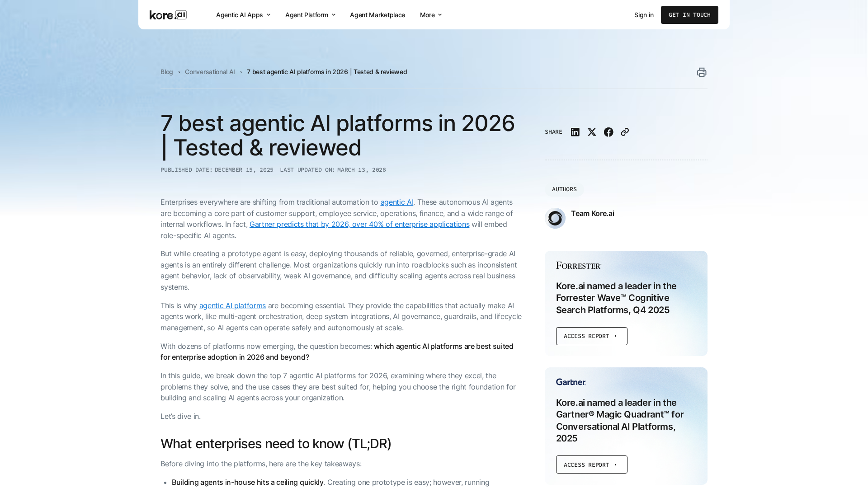
Task: Go to Blog breadcrumb link
Action: pos(166,72)
